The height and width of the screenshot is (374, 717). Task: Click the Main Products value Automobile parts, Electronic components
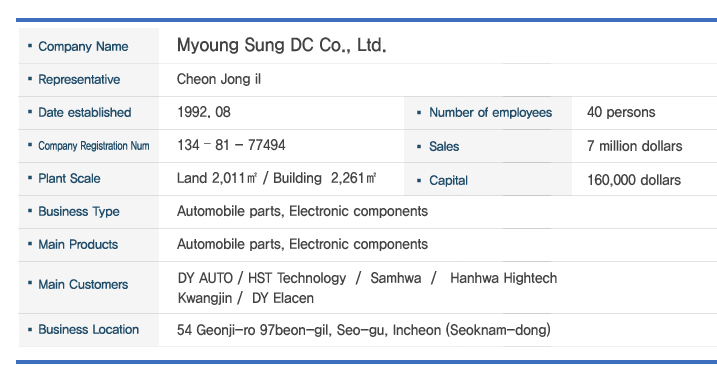[x=303, y=244]
